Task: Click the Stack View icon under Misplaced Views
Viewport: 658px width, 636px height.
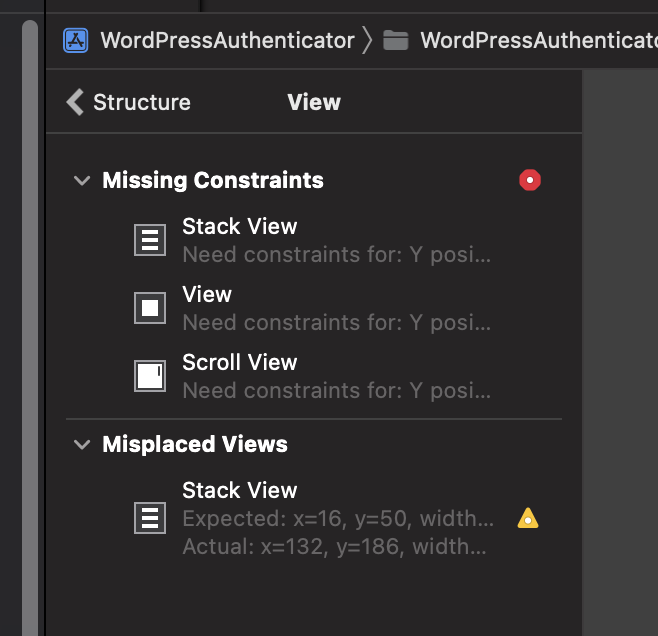Action: (x=150, y=518)
